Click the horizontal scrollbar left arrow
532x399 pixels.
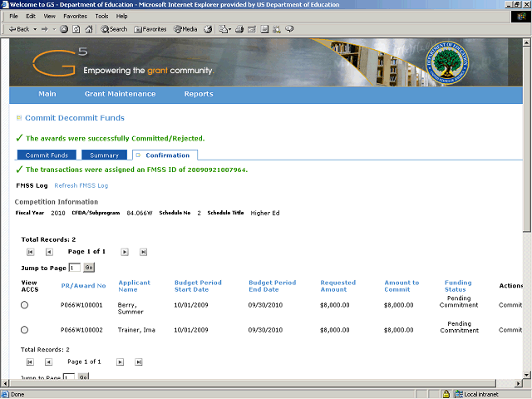click(x=5, y=383)
